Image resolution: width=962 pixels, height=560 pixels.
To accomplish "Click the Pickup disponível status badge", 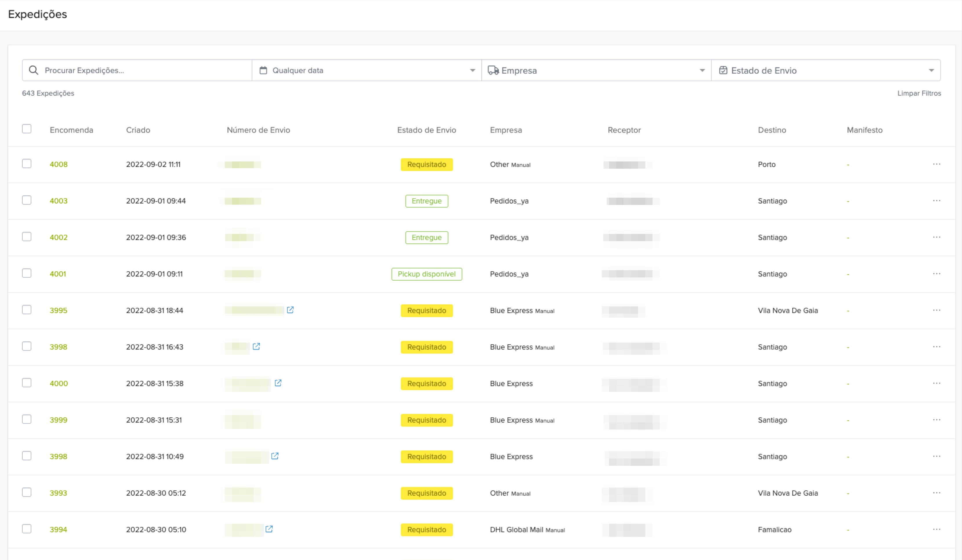I will [x=426, y=274].
